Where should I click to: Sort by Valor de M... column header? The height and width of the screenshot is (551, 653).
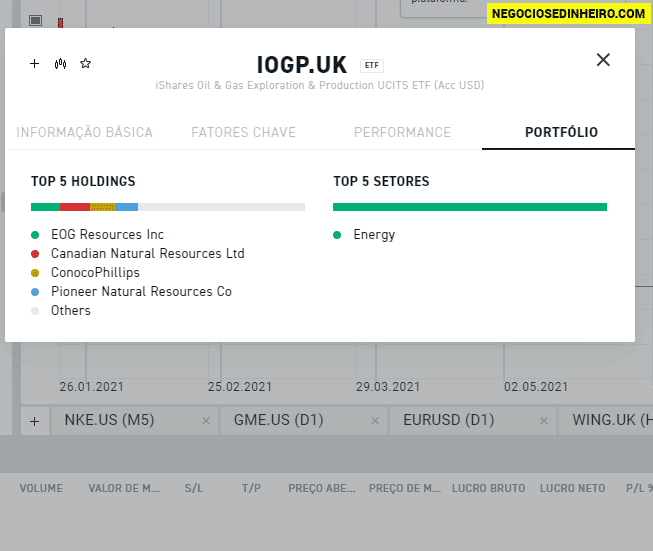[124, 488]
